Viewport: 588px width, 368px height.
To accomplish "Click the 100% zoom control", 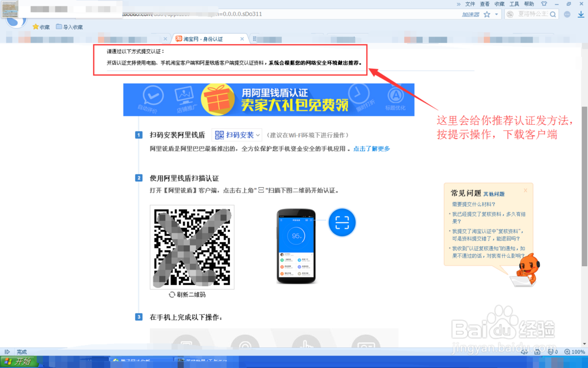I will [574, 352].
